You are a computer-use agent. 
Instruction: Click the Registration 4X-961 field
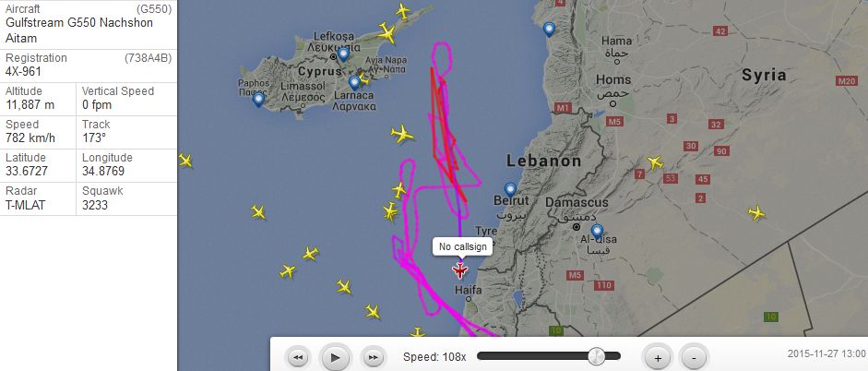(x=89, y=66)
